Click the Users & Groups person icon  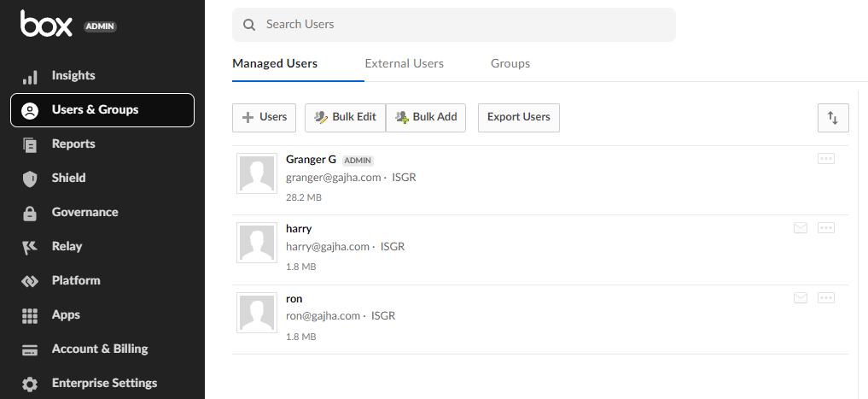pos(29,111)
